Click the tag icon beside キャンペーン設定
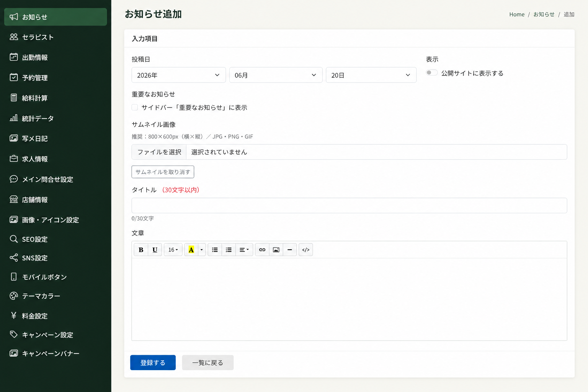Image resolution: width=588 pixels, height=392 pixels. pos(14,334)
